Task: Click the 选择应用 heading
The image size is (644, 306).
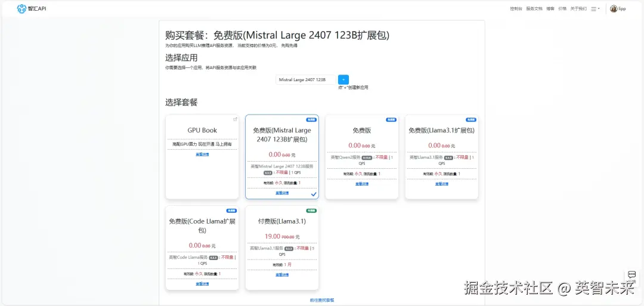Action: click(x=181, y=58)
